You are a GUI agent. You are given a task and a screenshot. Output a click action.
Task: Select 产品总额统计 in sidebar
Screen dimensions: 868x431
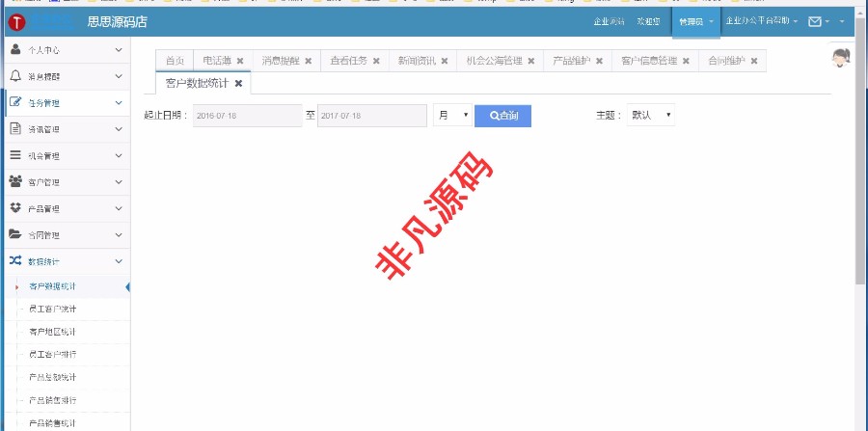53,377
